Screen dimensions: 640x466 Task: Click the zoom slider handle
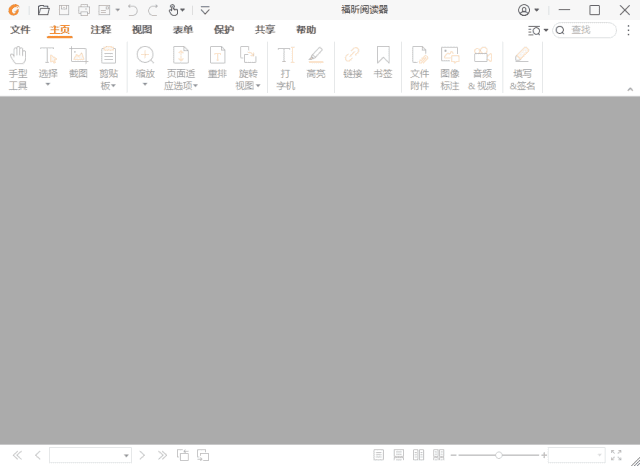[498, 455]
